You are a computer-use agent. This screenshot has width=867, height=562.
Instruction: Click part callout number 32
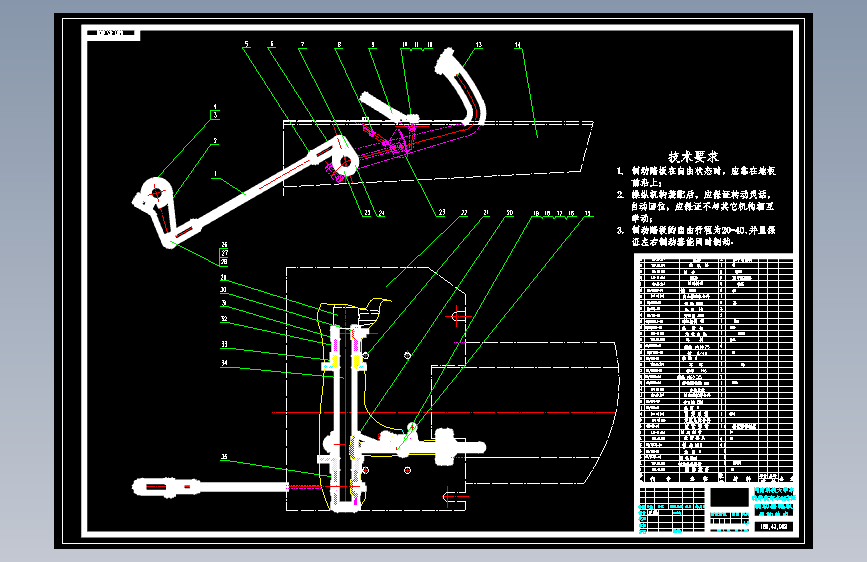[x=224, y=319]
